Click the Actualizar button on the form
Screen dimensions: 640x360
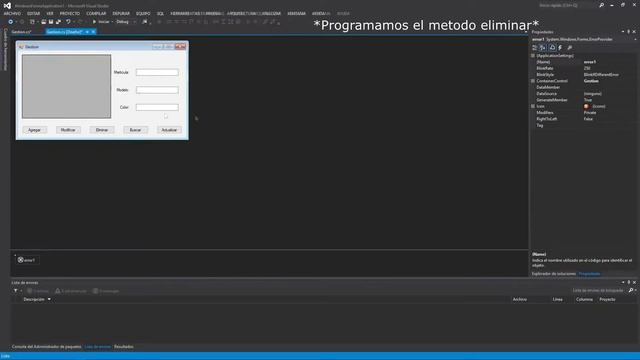[169, 130]
